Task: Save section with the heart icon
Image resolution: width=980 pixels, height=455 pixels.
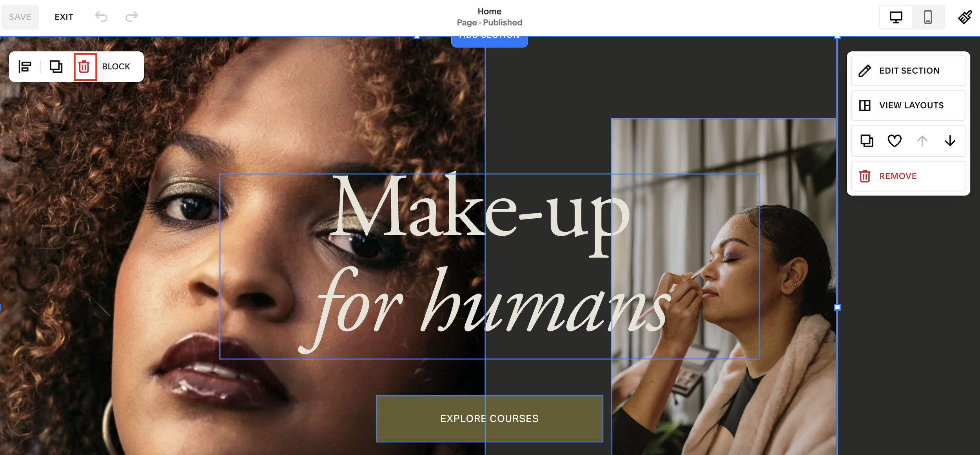Action: [894, 141]
